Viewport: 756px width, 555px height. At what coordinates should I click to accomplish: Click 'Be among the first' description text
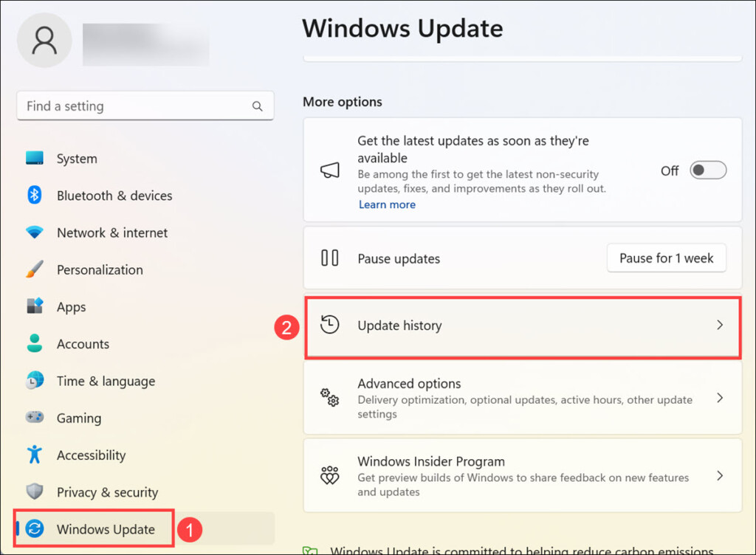481,181
